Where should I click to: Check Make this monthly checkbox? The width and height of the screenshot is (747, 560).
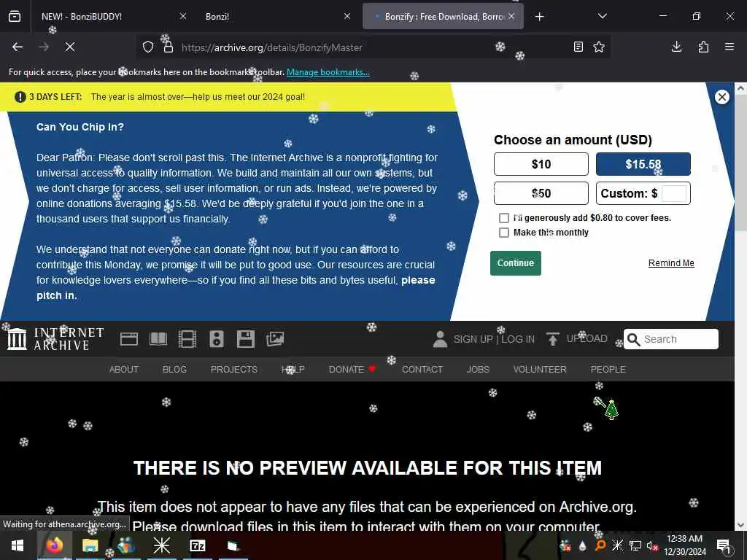coord(503,233)
